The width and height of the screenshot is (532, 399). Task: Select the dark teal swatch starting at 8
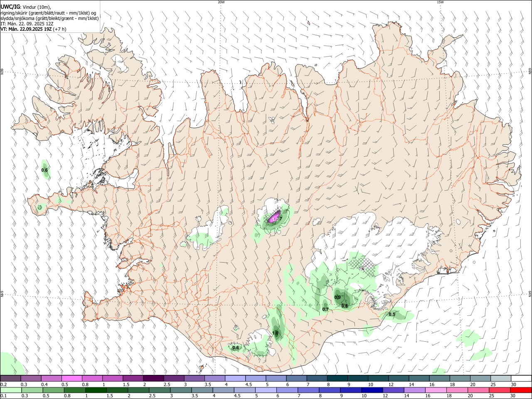coord(337,378)
